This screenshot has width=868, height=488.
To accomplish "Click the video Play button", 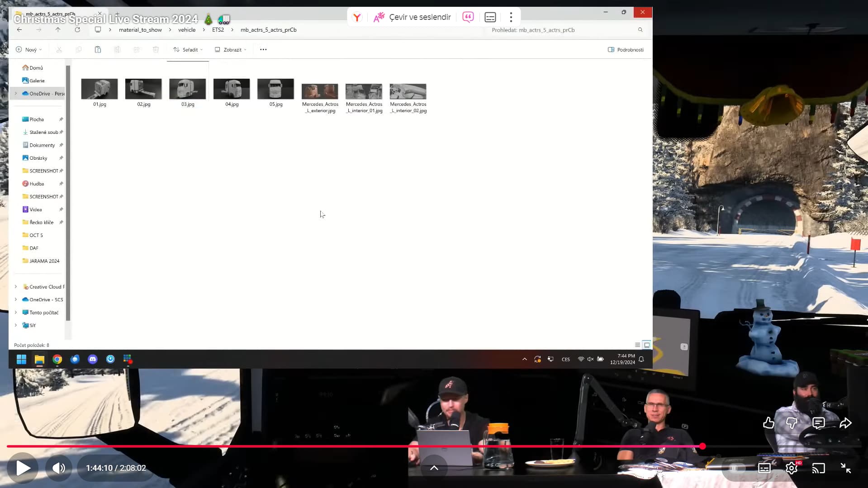I will pos(23,468).
